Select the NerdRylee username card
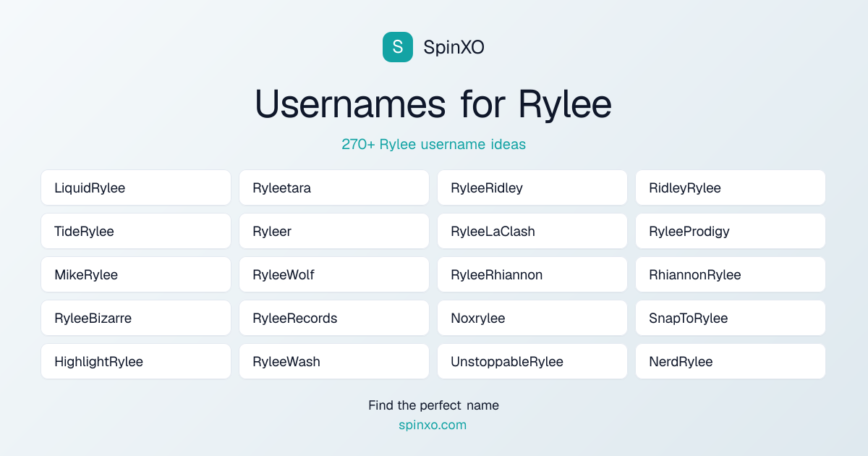The width and height of the screenshot is (868, 456). [x=731, y=361]
